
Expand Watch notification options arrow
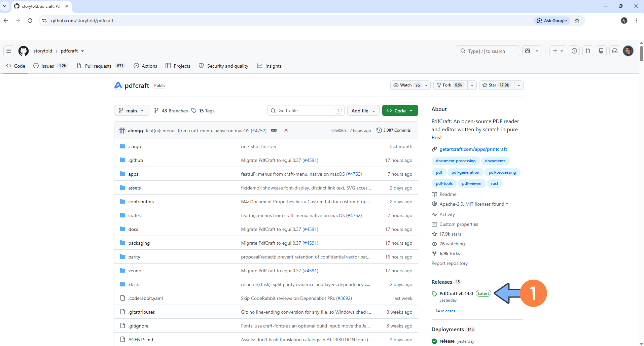426,85
